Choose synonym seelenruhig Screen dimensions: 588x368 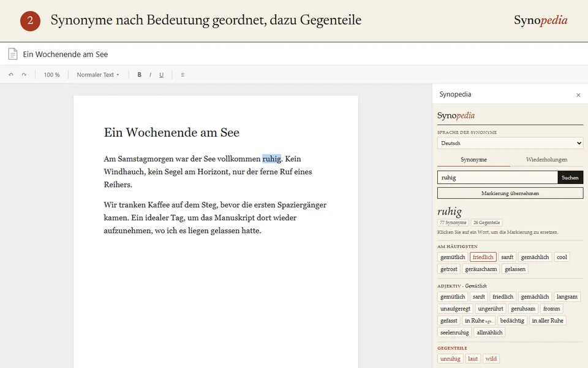click(454, 332)
